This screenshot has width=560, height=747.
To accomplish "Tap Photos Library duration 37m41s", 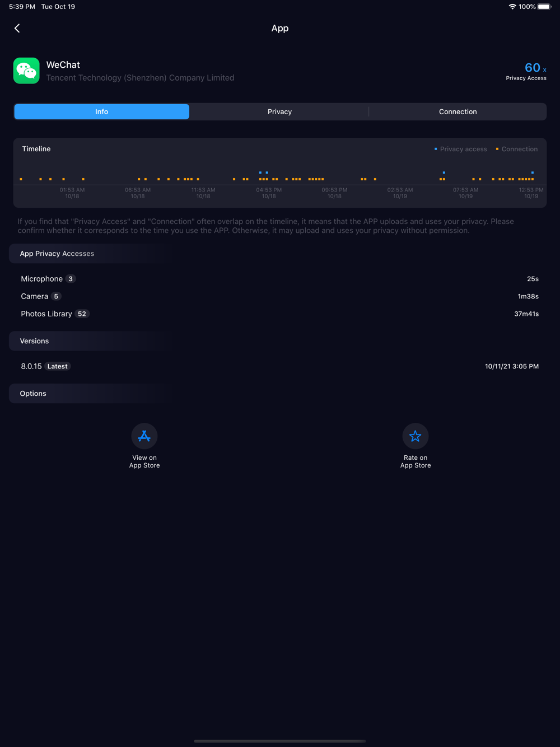I will [526, 314].
